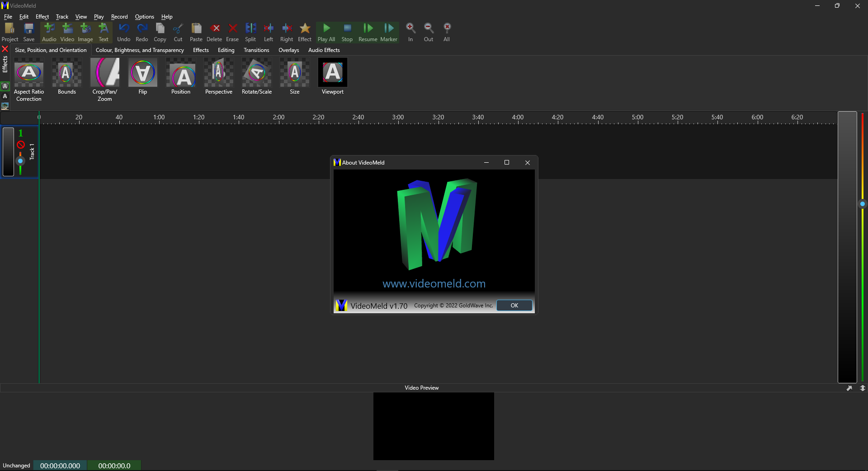The width and height of the screenshot is (868, 471).
Task: Play from the marker with the Marker button
Action: click(389, 32)
